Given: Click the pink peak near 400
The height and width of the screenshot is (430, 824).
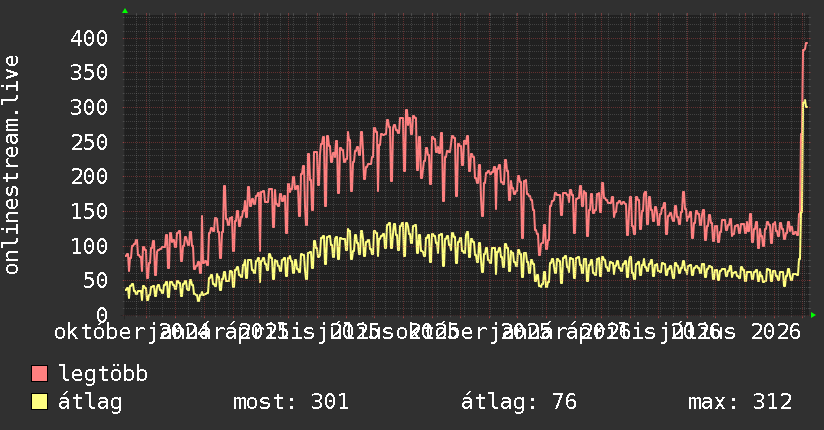Looking at the screenshot, I should point(806,44).
